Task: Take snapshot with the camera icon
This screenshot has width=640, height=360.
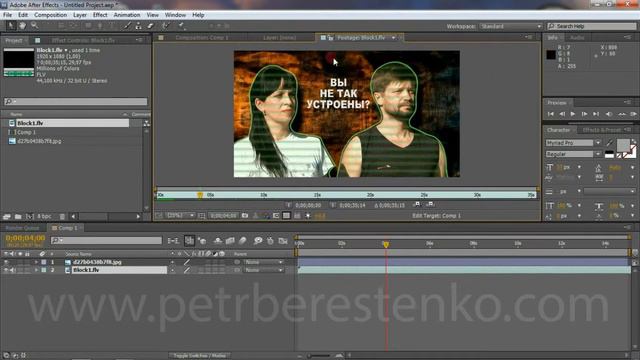Action: (245, 216)
